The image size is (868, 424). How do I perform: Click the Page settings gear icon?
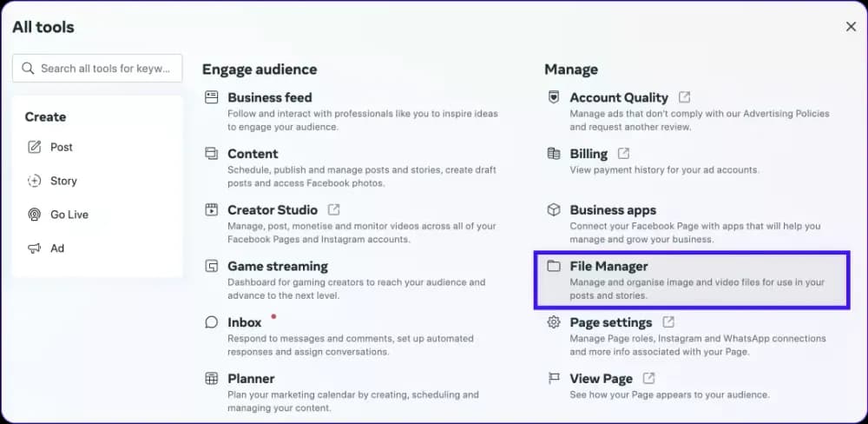click(553, 322)
